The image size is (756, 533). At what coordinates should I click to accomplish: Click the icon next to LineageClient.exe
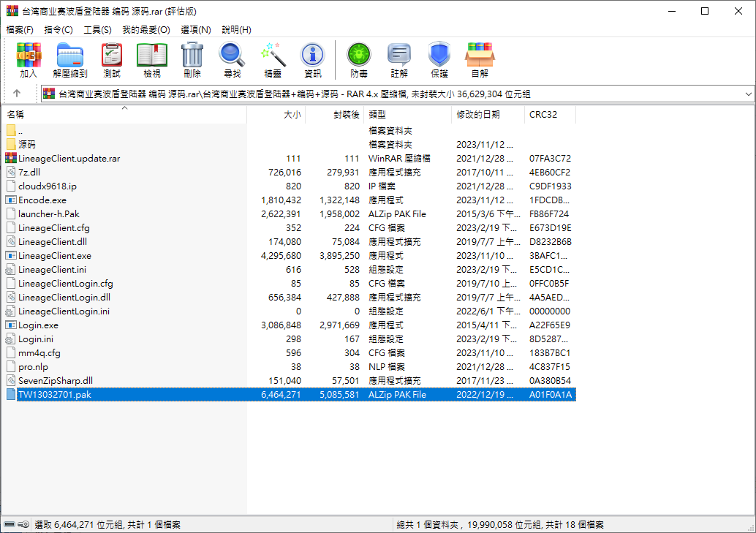[11, 256]
